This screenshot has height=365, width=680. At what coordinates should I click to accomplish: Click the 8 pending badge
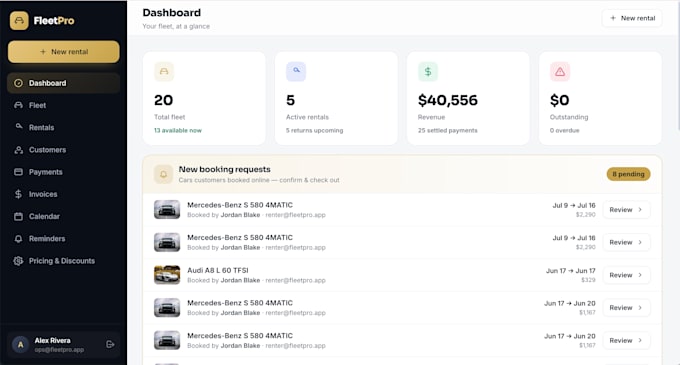[628, 174]
